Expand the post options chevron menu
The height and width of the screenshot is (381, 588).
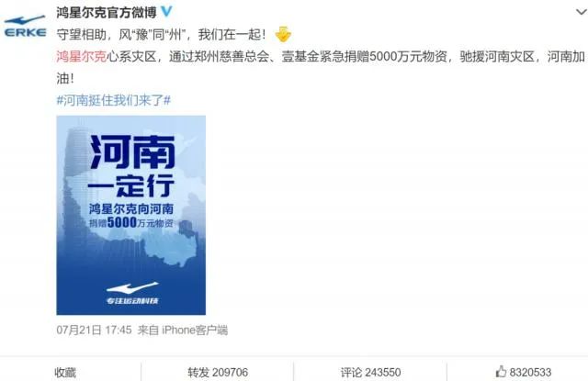(x=582, y=12)
